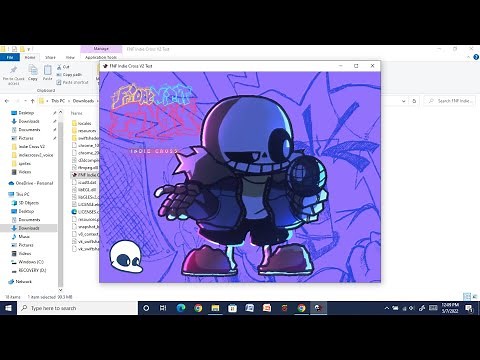
Task: Open 3D Objects under This PC
Action: coord(29,203)
